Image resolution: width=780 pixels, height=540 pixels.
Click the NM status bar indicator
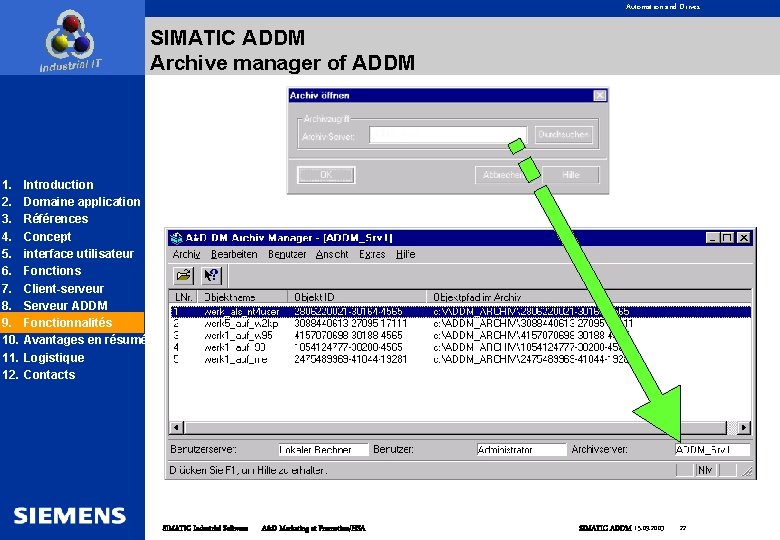pos(705,470)
